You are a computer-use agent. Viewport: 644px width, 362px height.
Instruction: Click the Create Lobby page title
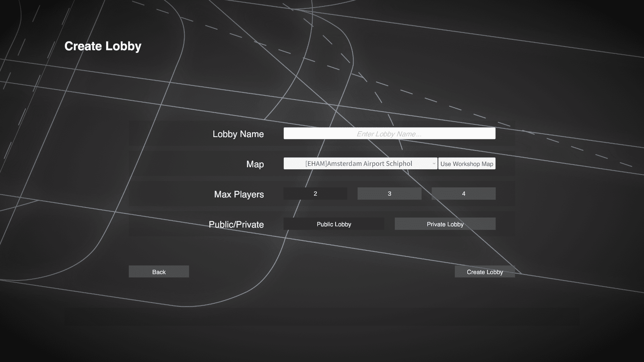[103, 46]
